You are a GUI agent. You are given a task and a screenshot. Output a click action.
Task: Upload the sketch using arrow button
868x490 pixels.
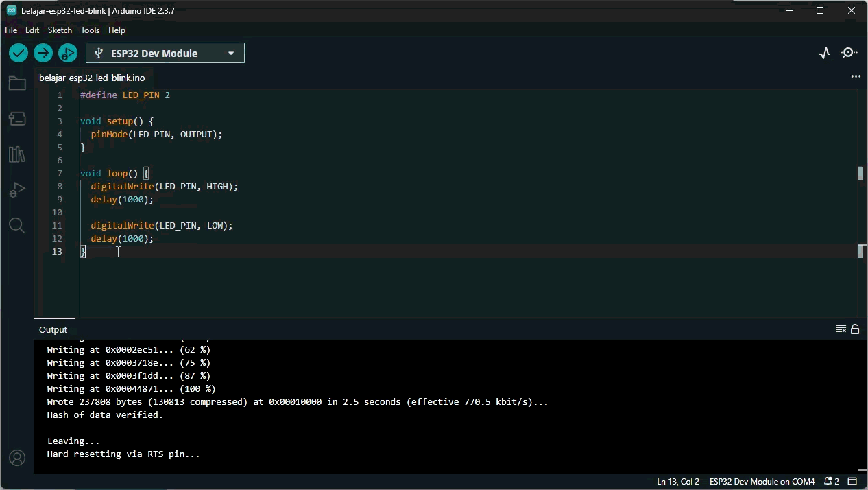point(43,53)
